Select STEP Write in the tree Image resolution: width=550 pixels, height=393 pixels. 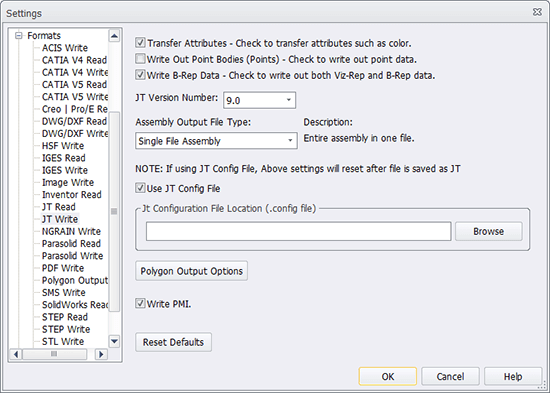tap(66, 329)
